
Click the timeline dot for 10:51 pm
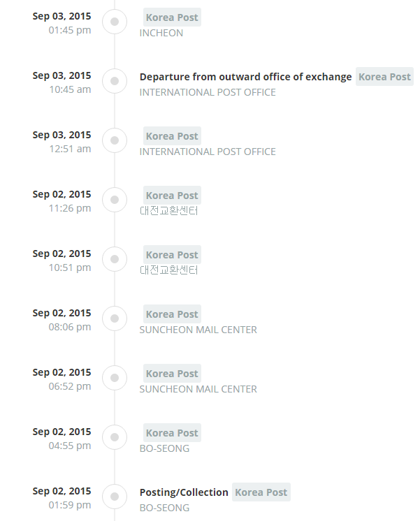pos(115,259)
